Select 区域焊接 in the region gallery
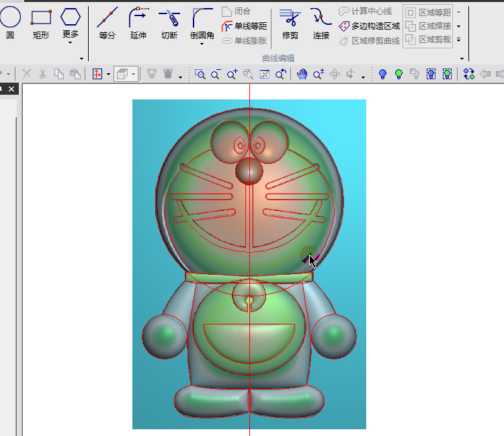This screenshot has height=436, width=504. (x=428, y=26)
